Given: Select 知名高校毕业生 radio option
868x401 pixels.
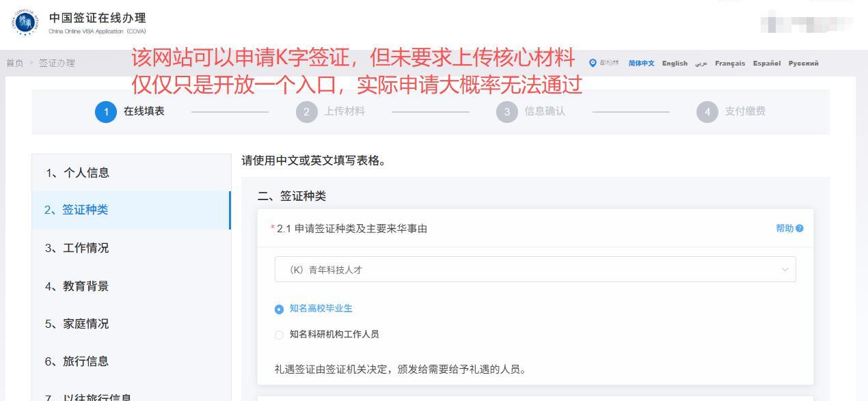Looking at the screenshot, I should (279, 309).
